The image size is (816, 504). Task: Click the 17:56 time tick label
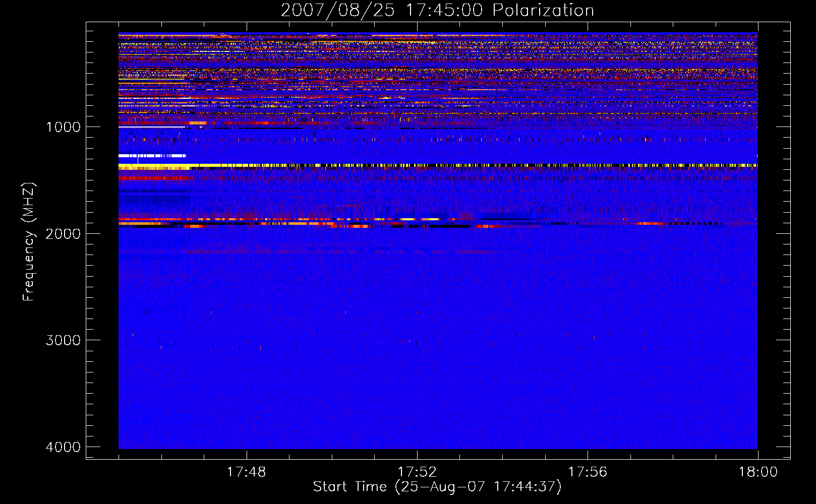[x=588, y=472]
